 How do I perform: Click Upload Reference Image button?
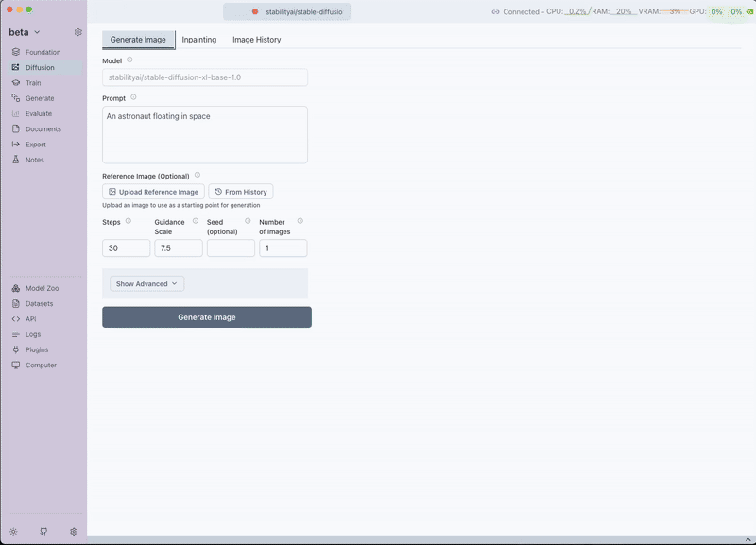[x=153, y=192]
